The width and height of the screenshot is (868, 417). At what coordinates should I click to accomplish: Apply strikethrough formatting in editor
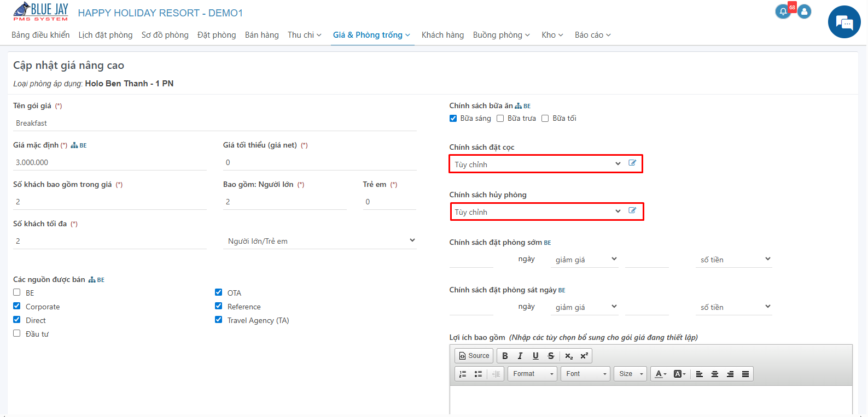pos(551,356)
